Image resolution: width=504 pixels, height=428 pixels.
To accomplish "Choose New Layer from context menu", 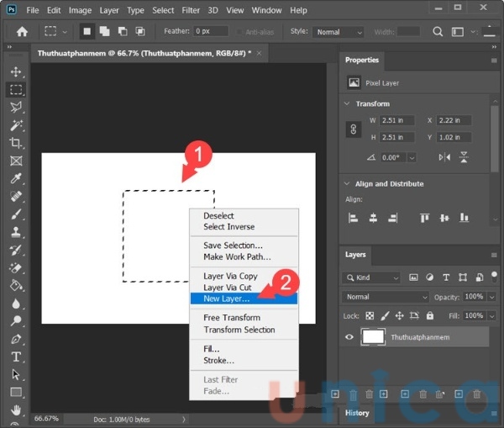I will click(227, 299).
